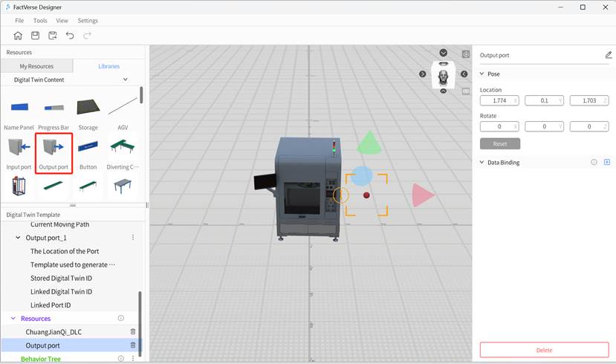
Task: Click the focus view icon in viewport corner
Action: coord(466,54)
